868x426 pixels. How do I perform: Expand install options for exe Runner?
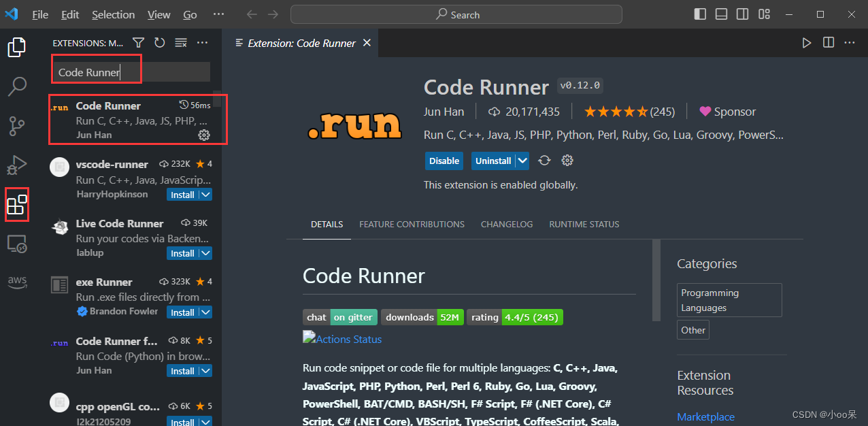point(205,312)
